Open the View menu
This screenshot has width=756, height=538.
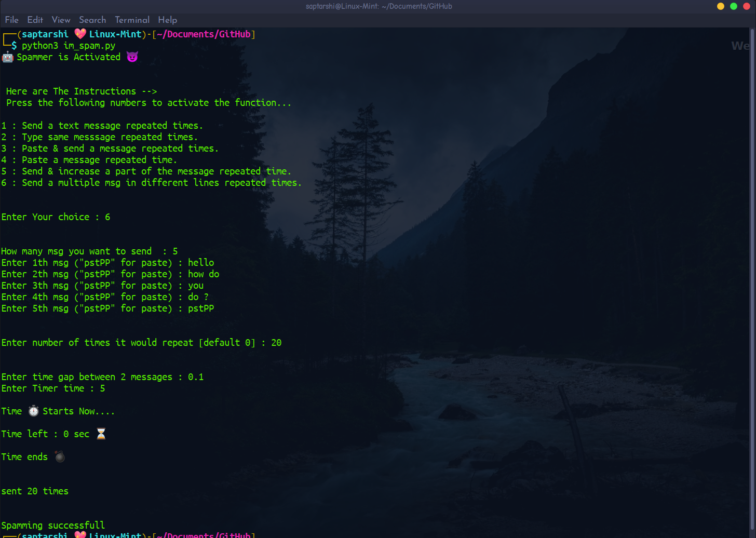coord(61,20)
